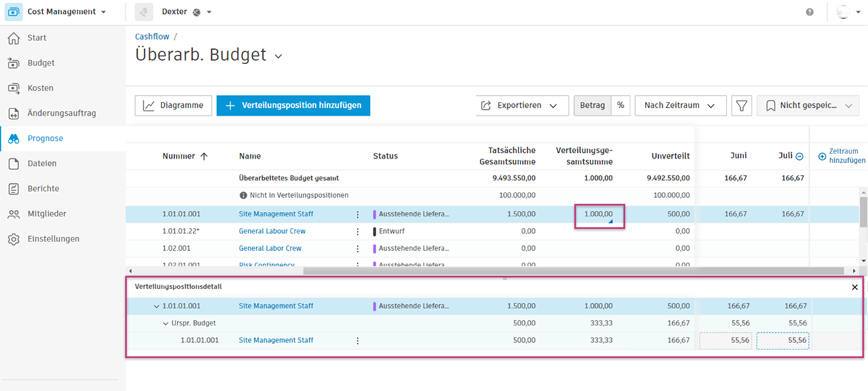Close the Verteilungspositionsdetail panel
The image size is (868, 391).
click(x=855, y=287)
